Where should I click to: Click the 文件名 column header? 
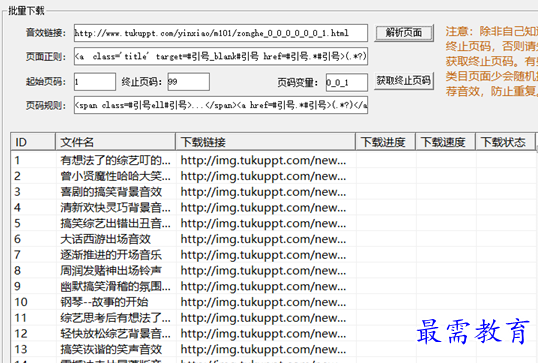click(x=115, y=142)
